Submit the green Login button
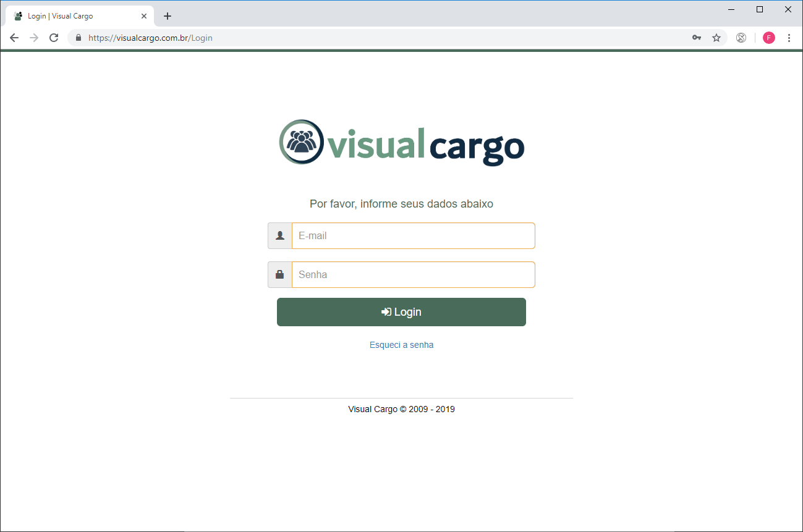 coord(401,312)
